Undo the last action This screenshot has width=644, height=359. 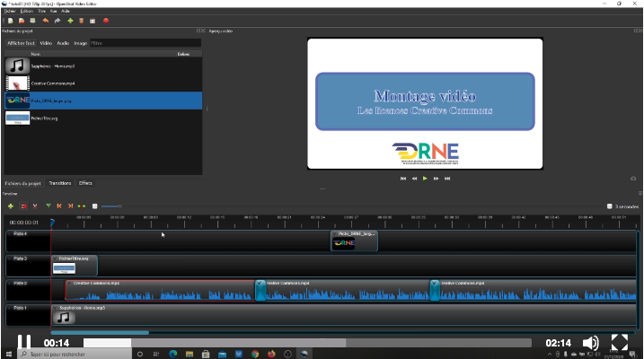pos(45,21)
